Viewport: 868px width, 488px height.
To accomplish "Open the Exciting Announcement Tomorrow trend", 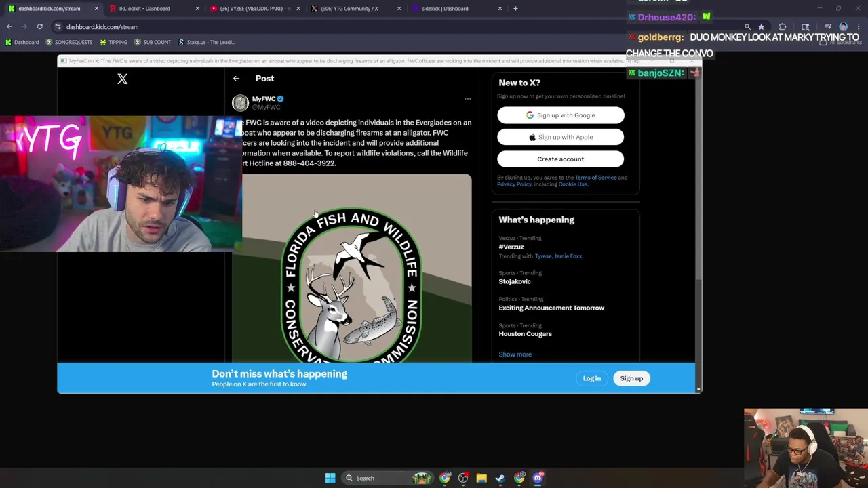I will 551,308.
